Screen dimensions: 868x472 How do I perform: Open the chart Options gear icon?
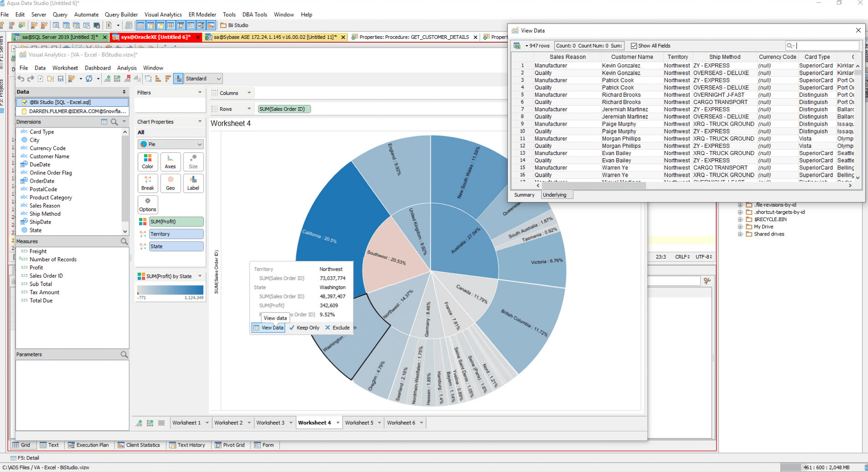point(147,205)
